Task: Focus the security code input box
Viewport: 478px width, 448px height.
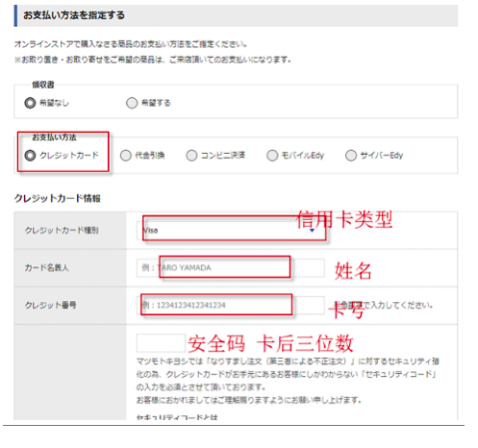Action: coord(161,343)
